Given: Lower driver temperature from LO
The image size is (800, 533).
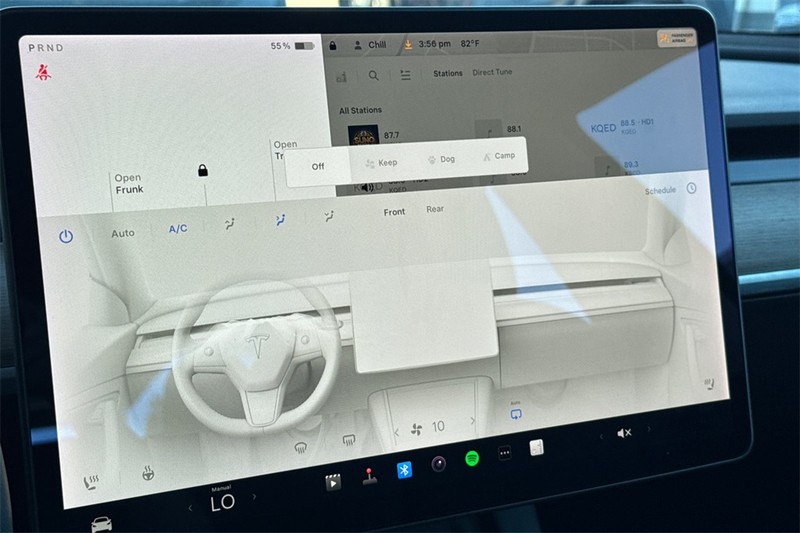Looking at the screenshot, I should point(190,508).
